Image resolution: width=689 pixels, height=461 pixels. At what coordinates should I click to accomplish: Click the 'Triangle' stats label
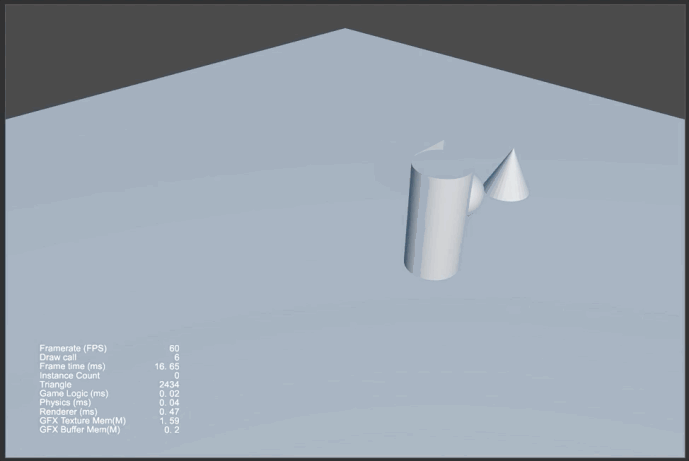pos(55,384)
